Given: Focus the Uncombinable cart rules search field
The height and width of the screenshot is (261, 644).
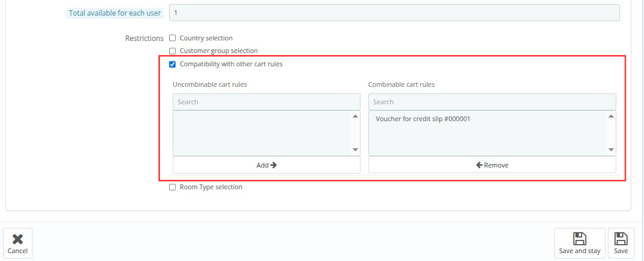Looking at the screenshot, I should coord(266,102).
